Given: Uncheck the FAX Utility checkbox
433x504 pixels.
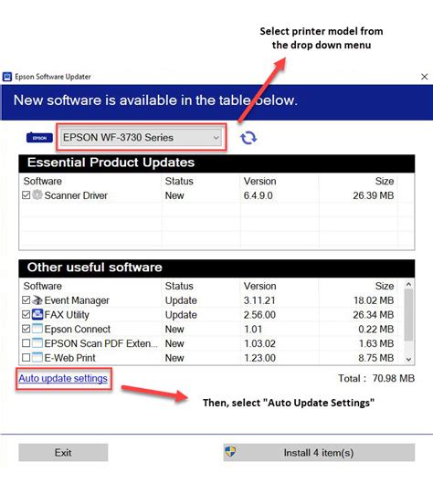Looking at the screenshot, I should tap(26, 314).
